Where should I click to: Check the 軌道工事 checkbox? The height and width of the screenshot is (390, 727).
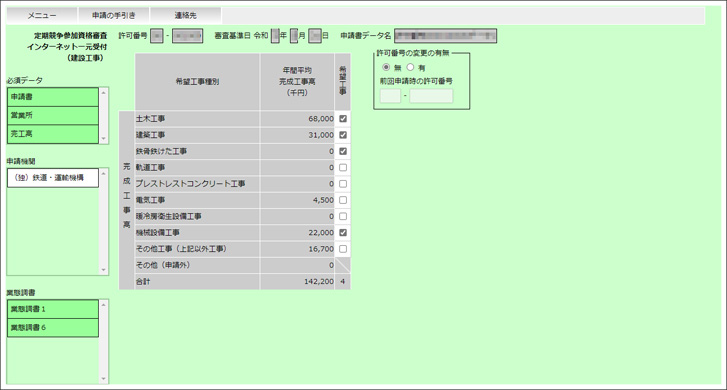click(x=343, y=167)
